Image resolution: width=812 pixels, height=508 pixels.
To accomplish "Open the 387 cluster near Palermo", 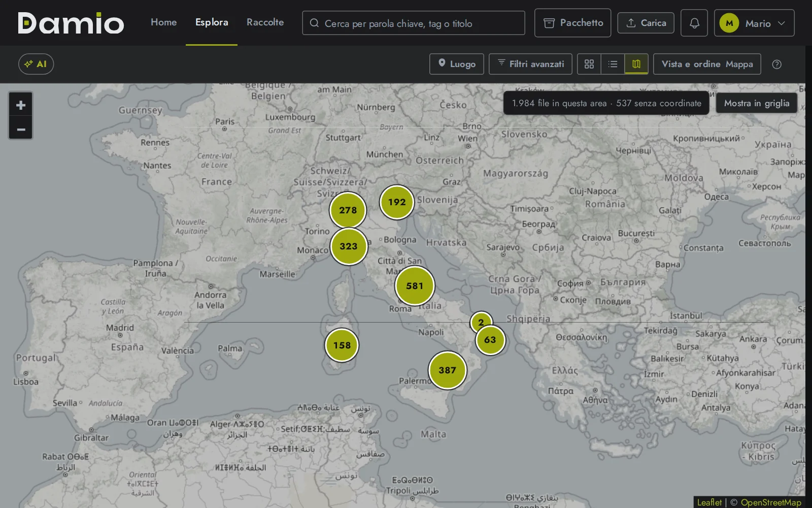I will (x=447, y=370).
